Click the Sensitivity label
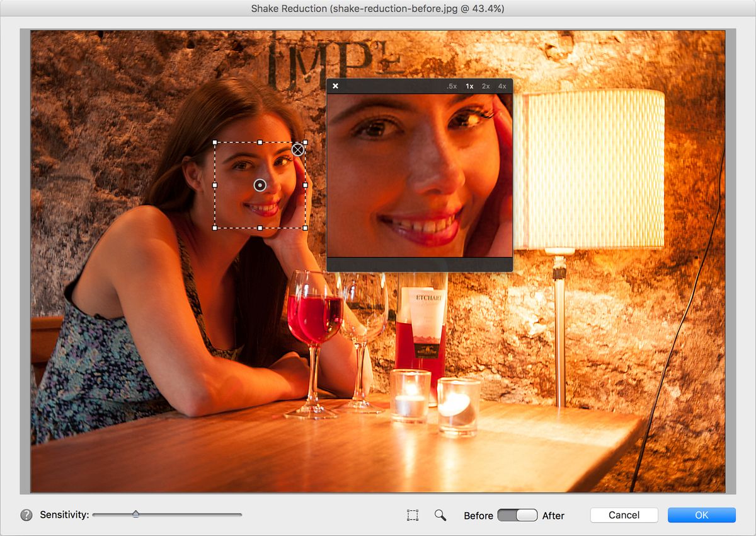 [64, 515]
